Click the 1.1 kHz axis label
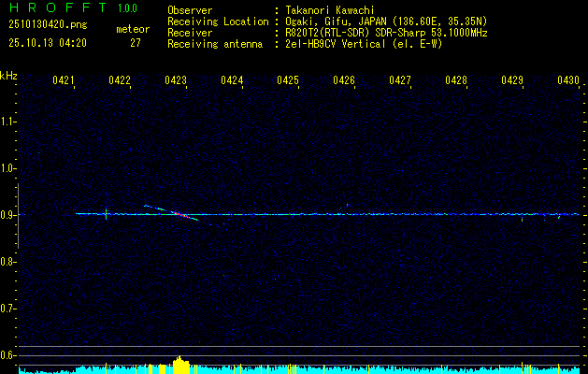 [x=8, y=122]
